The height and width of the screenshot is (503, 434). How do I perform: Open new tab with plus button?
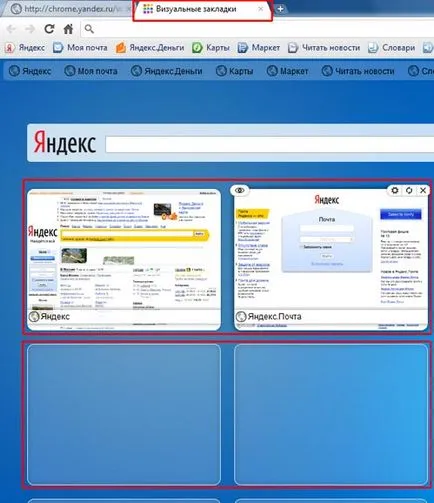(x=281, y=9)
